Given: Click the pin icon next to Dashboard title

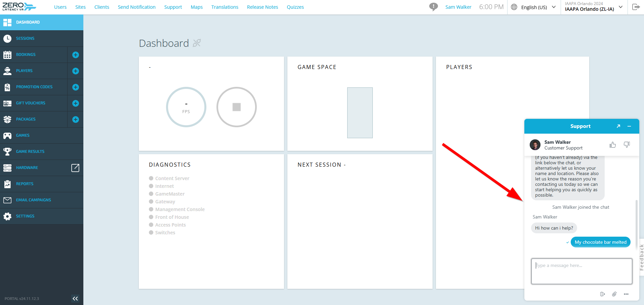Looking at the screenshot, I should [x=197, y=43].
